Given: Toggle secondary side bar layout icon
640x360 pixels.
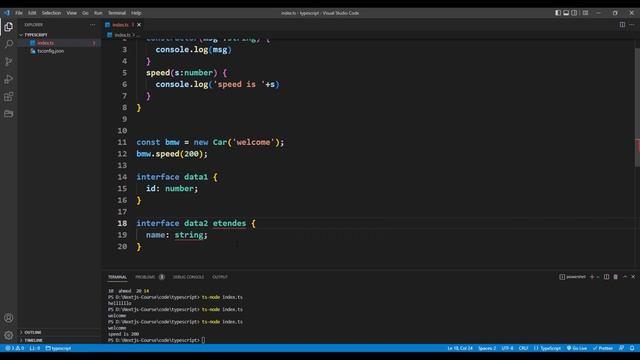Looking at the screenshot, I should pos(574,13).
